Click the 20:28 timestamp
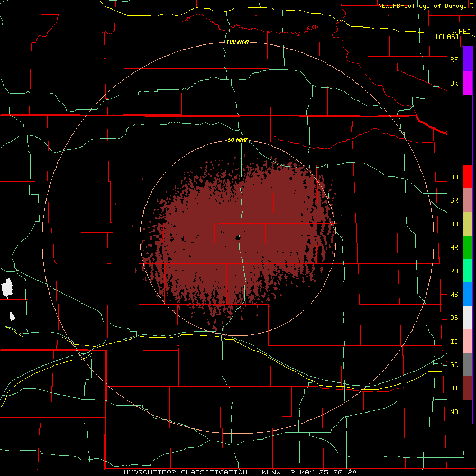476x476 pixels. coord(345,472)
